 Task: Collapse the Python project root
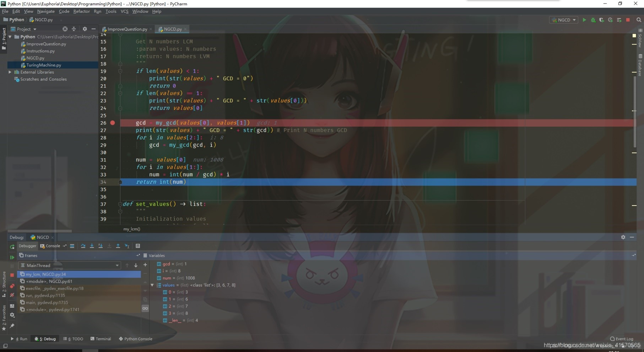[x=10, y=37]
